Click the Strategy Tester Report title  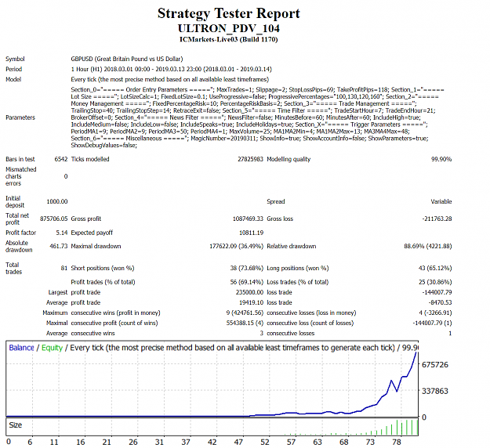coord(228,13)
